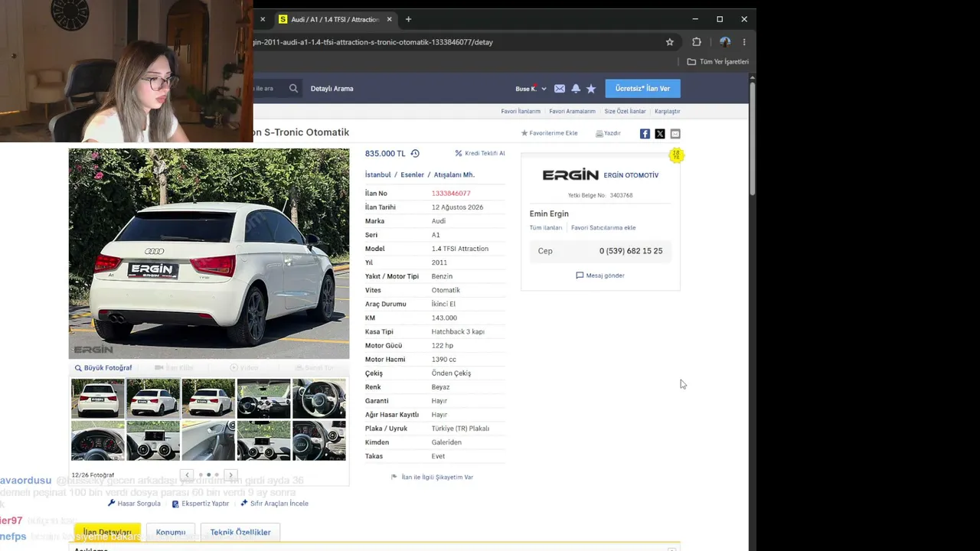Send a message with Mesaj gönder

click(600, 275)
